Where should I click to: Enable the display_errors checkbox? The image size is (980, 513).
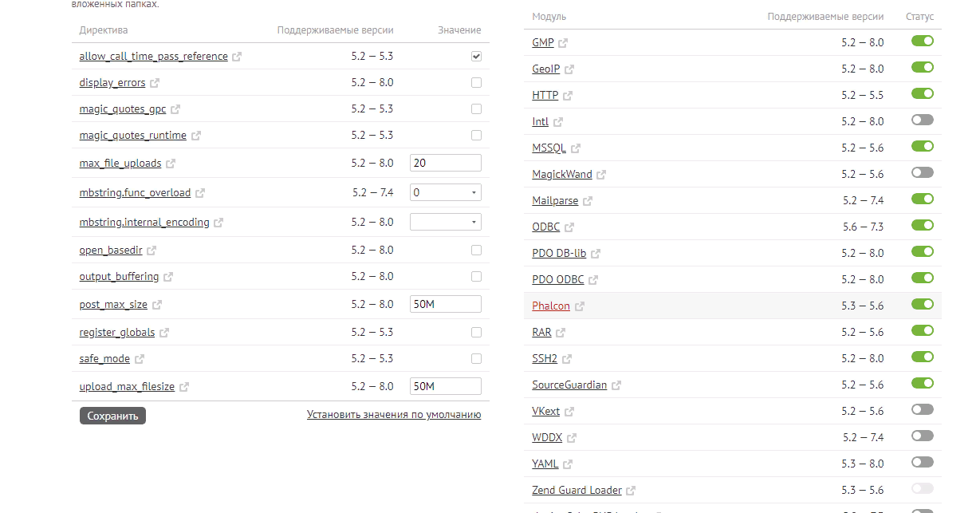pos(476,82)
